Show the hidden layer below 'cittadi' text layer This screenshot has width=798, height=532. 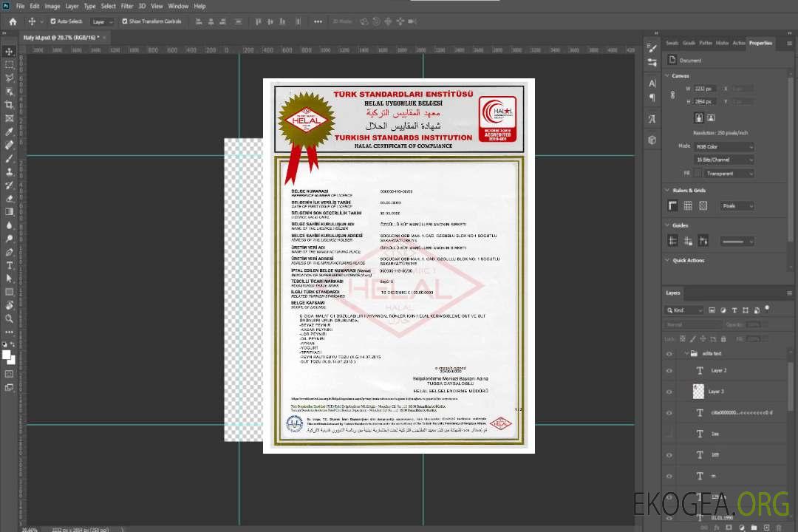point(669,434)
